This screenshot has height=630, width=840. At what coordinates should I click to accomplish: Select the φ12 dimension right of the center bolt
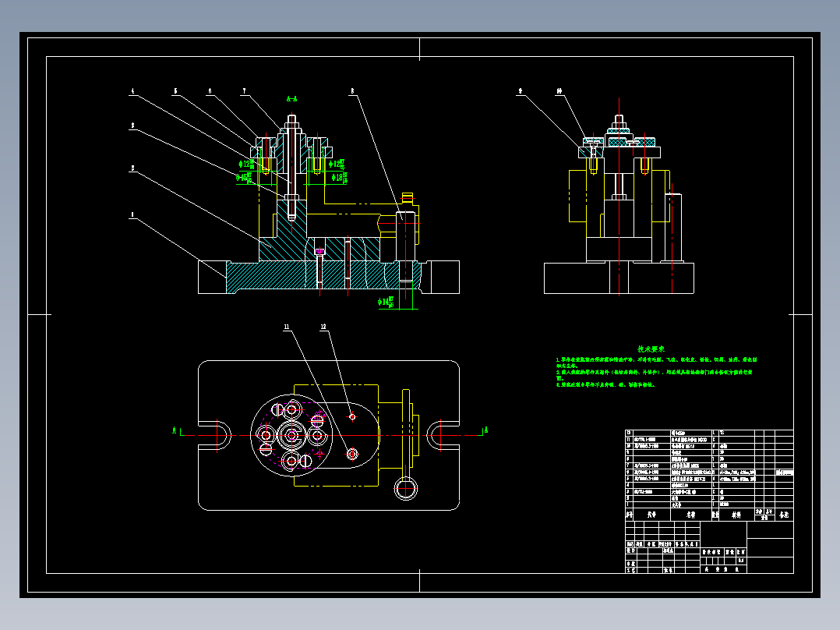click(337, 164)
